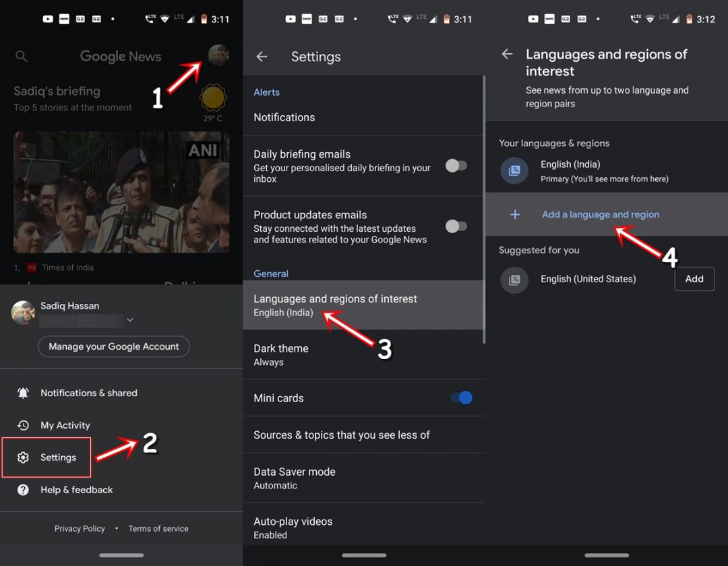This screenshot has width=728, height=566.
Task: Open Languages and regions of interest setting
Action: pyautogui.click(x=363, y=305)
